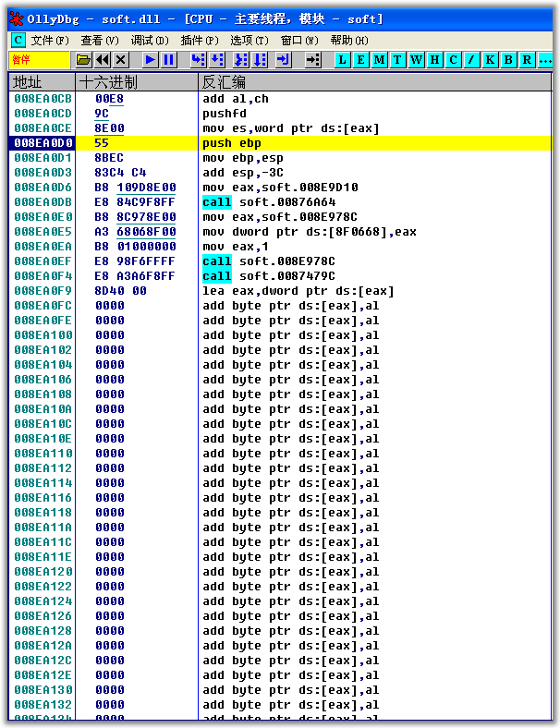Select call soft.0087479C instruction
Screen dimensions: 560x728
[268, 276]
